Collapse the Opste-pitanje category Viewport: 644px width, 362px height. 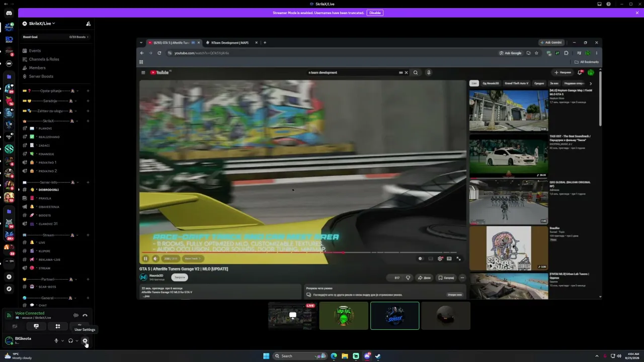tap(49, 91)
